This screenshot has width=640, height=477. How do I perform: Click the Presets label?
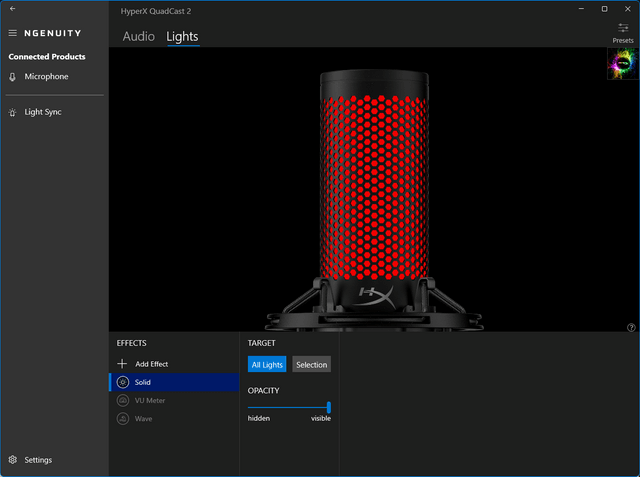click(x=623, y=40)
